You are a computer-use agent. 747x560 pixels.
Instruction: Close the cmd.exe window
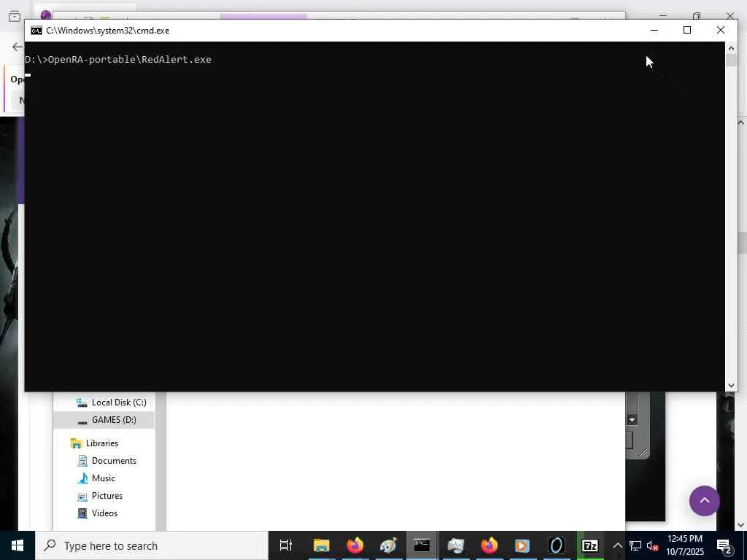coord(720,30)
